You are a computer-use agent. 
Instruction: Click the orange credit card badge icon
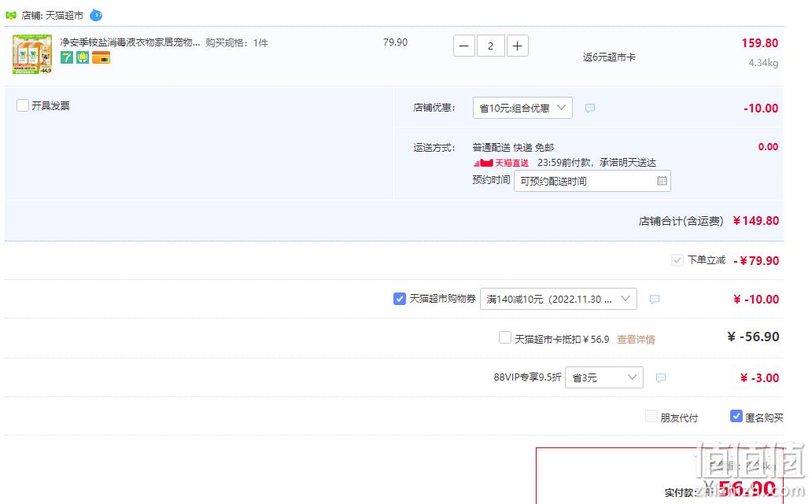[101, 58]
